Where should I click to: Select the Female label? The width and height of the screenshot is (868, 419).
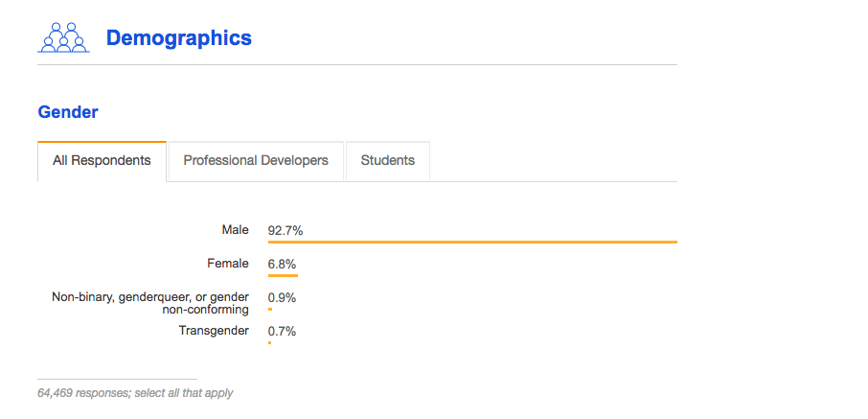[x=228, y=264]
